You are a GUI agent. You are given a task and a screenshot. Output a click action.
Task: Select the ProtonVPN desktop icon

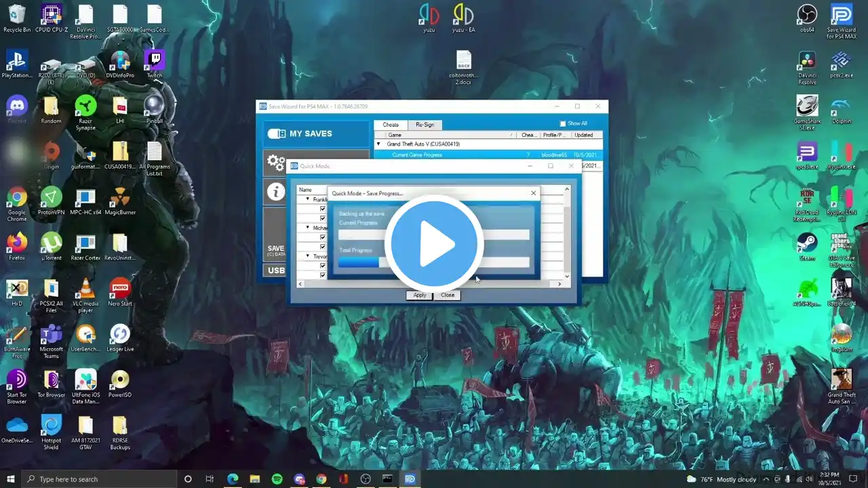point(52,201)
